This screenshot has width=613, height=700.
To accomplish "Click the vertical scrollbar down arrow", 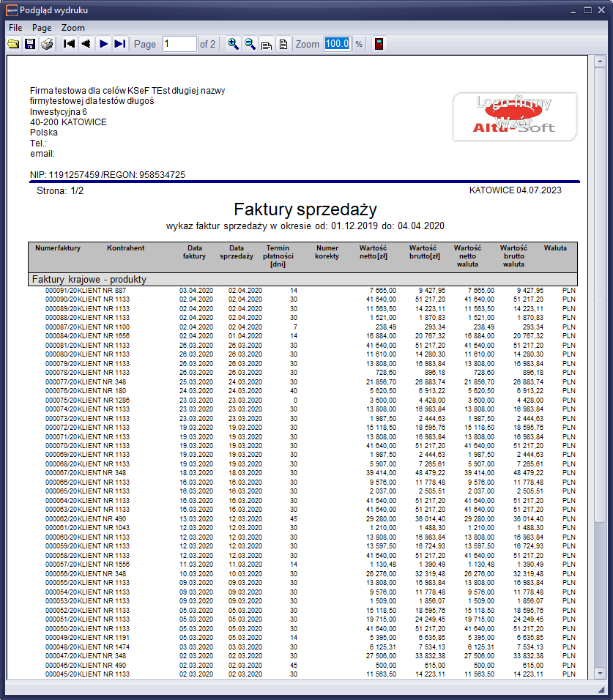I will tap(600, 673).
